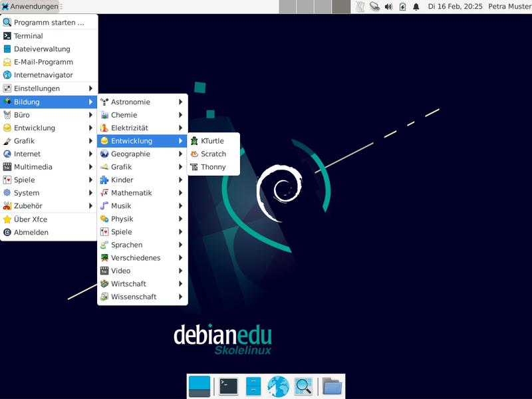Open web browser globe in dock
Image resolution: width=532 pixels, height=399 pixels.
[x=278, y=386]
